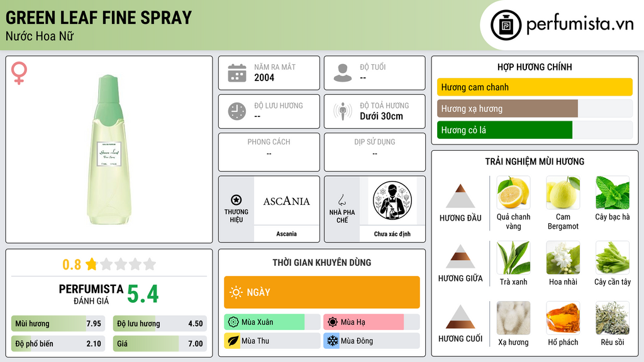Click the person icon next to Độ tuổi
Image resolution: width=644 pixels, height=362 pixels.
point(343,73)
